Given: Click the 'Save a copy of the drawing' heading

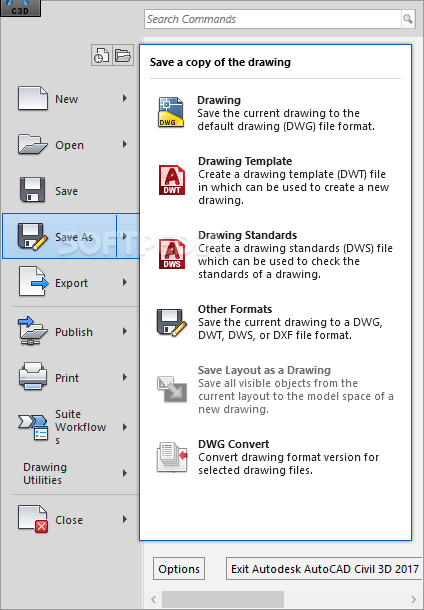Looking at the screenshot, I should (x=220, y=62).
